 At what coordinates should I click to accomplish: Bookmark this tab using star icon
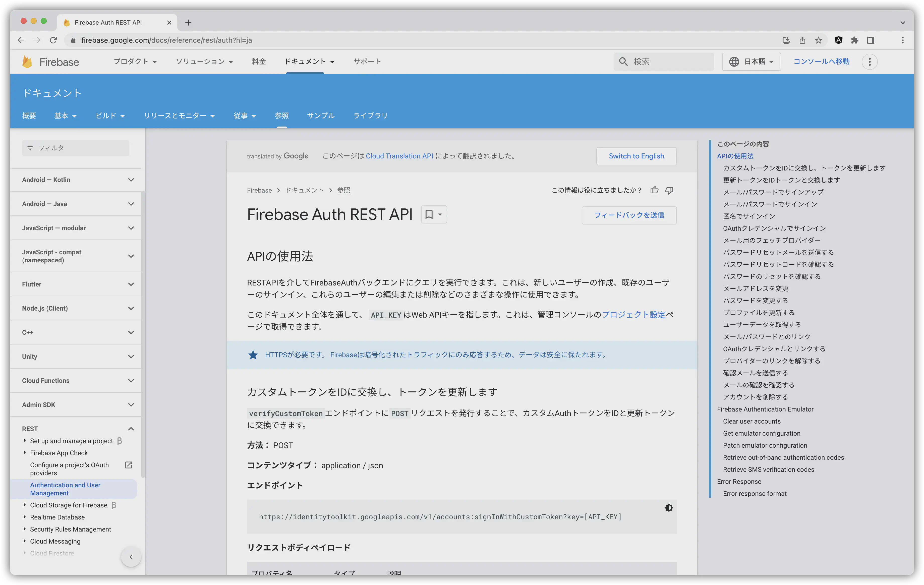coord(819,40)
